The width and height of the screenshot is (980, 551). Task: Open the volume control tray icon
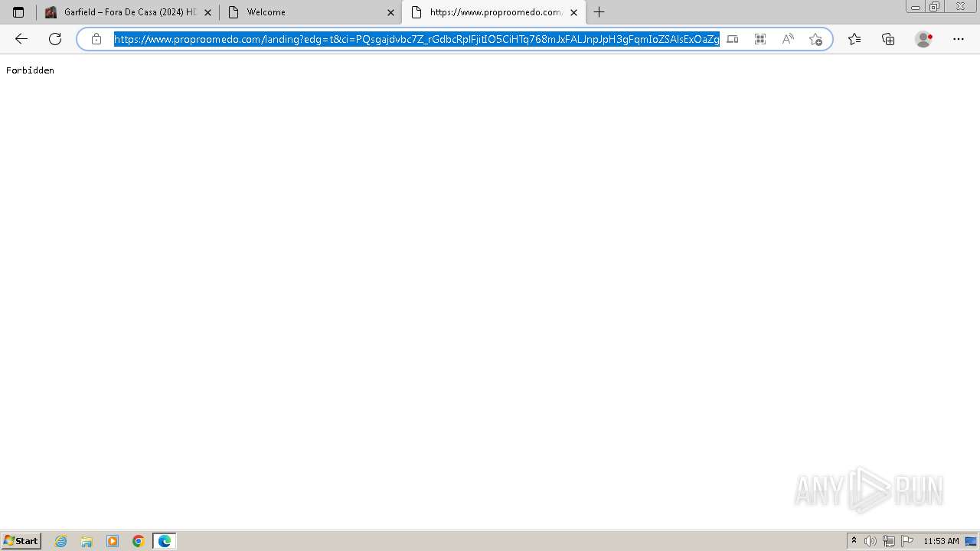[x=871, y=541]
